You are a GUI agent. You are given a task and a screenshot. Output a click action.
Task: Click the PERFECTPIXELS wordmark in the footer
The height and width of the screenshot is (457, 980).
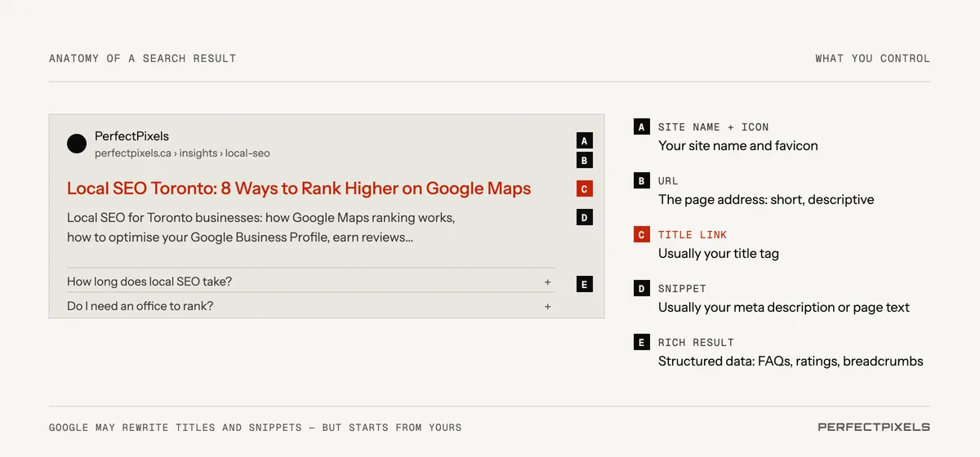pyautogui.click(x=874, y=427)
